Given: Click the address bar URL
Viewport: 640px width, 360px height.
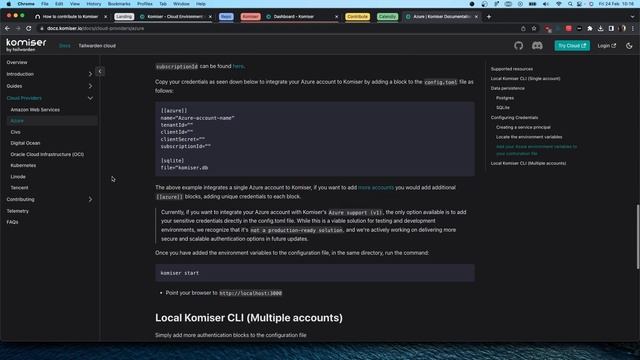Looking at the screenshot, I should coord(95,29).
